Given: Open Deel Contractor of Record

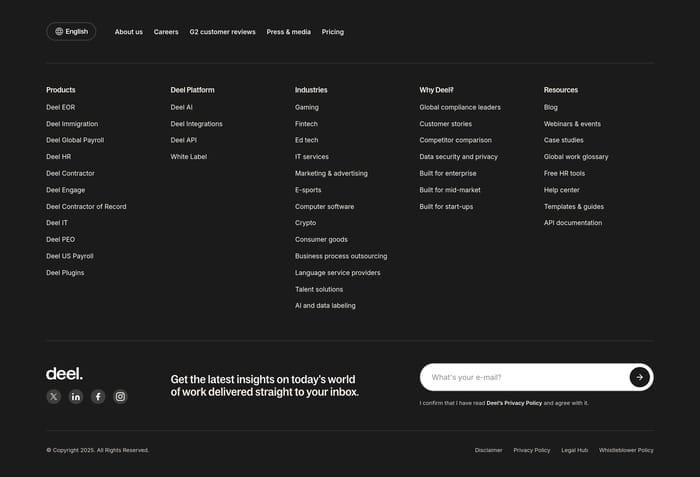Looking at the screenshot, I should tap(86, 206).
